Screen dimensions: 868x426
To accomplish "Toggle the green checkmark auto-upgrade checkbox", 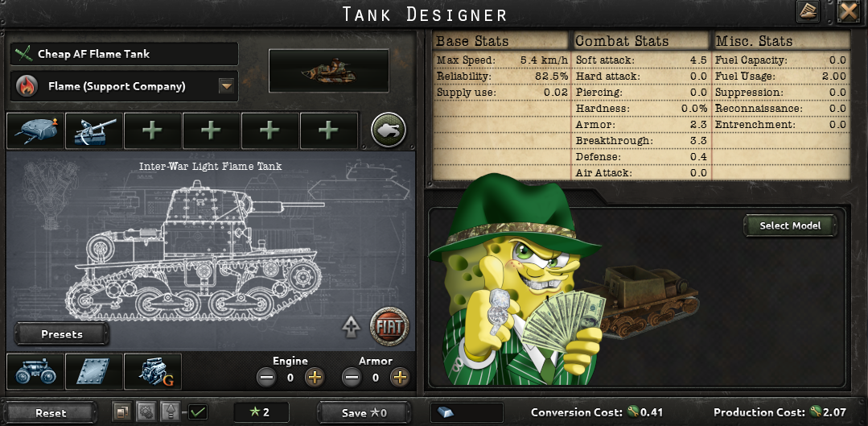I will (x=198, y=412).
